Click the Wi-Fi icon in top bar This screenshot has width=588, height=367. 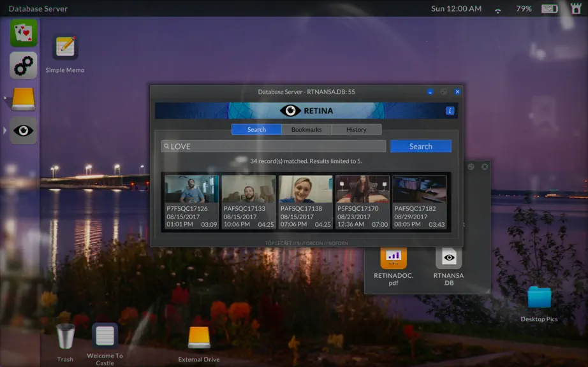point(498,10)
